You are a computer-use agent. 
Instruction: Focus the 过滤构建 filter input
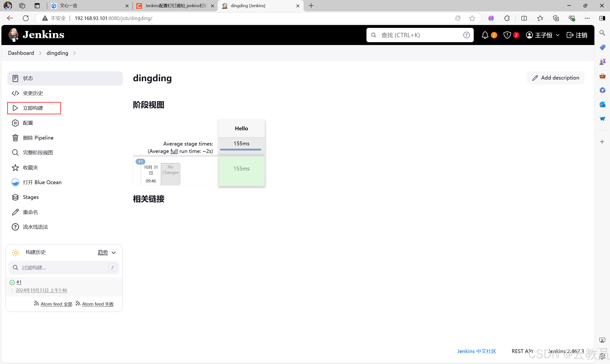tap(64, 268)
